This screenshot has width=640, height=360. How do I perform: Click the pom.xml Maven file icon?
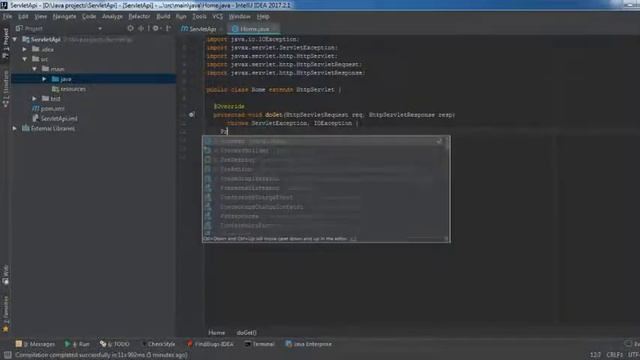36,109
